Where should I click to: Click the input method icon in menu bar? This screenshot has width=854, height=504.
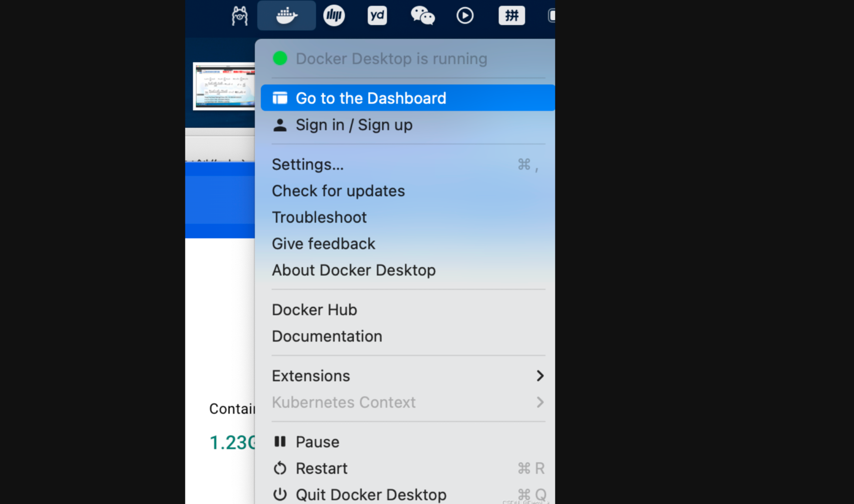(511, 16)
